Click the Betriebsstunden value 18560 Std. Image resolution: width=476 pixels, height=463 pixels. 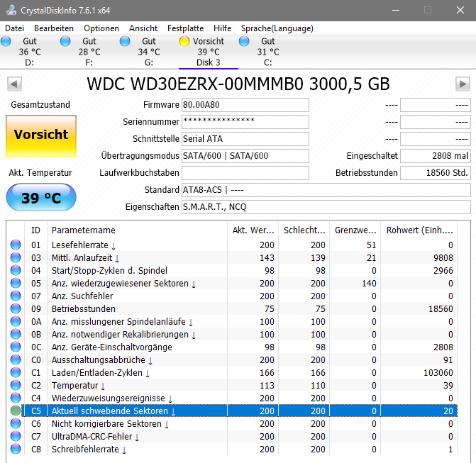click(436, 173)
